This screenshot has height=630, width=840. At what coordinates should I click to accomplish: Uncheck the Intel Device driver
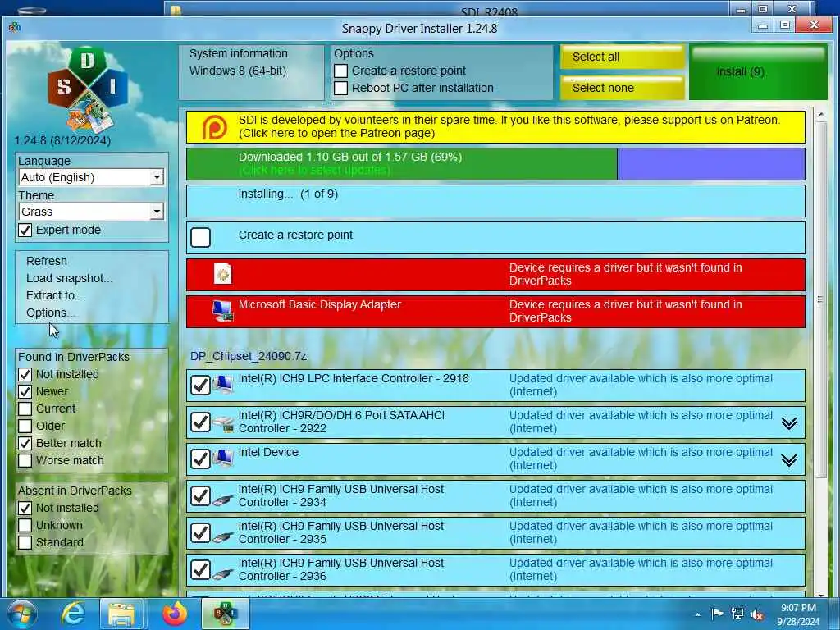200,459
